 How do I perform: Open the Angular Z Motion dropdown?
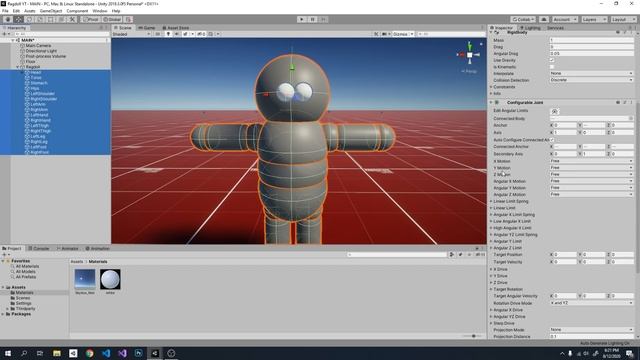pyautogui.click(x=591, y=194)
